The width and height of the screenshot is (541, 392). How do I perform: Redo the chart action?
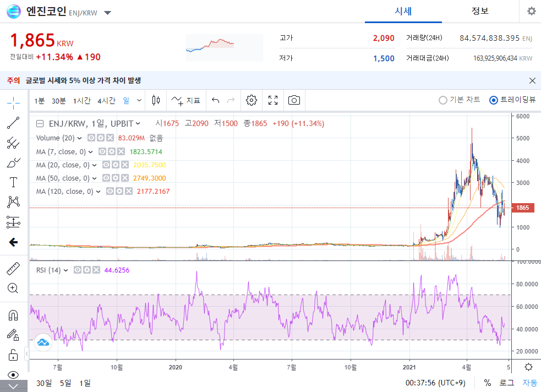(231, 100)
